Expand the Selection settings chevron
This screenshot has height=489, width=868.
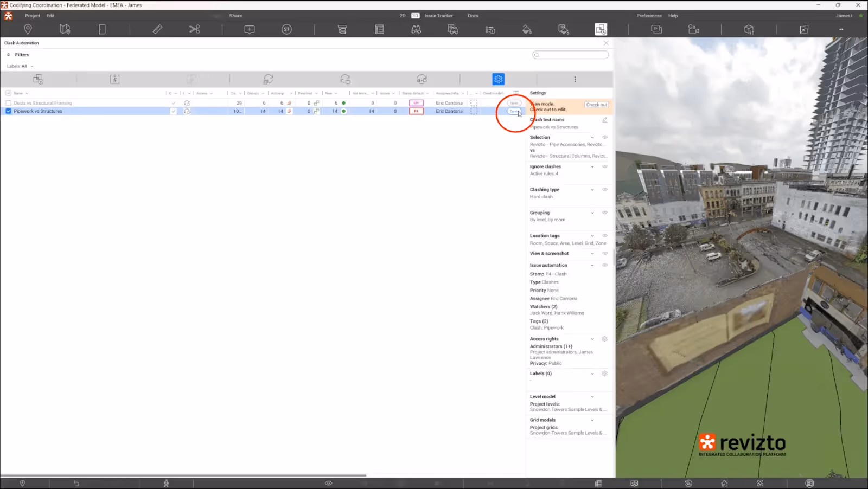(x=592, y=138)
